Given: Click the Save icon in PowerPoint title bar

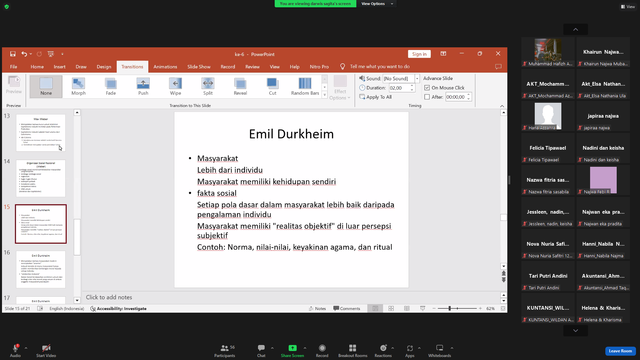Looking at the screenshot, I should (x=13, y=54).
